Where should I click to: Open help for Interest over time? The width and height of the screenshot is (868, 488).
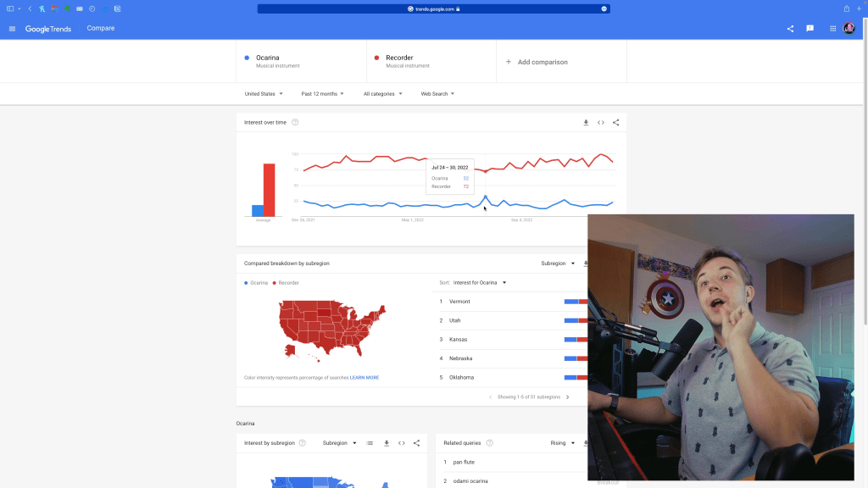point(295,123)
